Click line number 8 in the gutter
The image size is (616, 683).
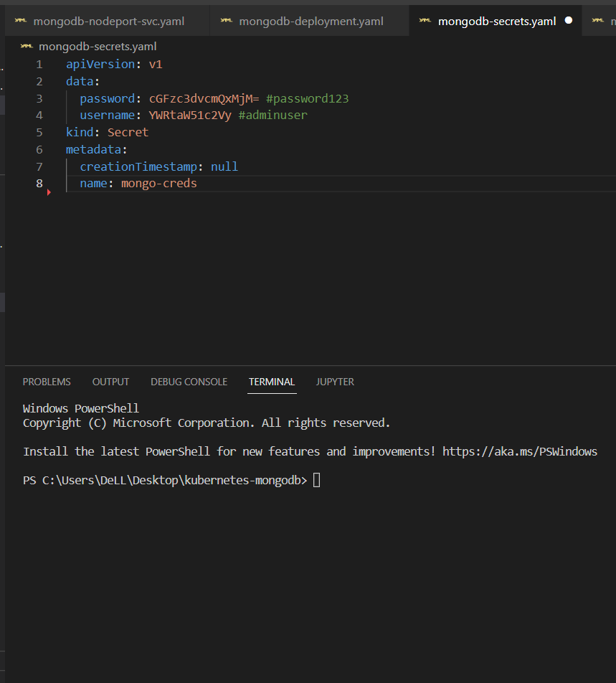click(x=39, y=184)
